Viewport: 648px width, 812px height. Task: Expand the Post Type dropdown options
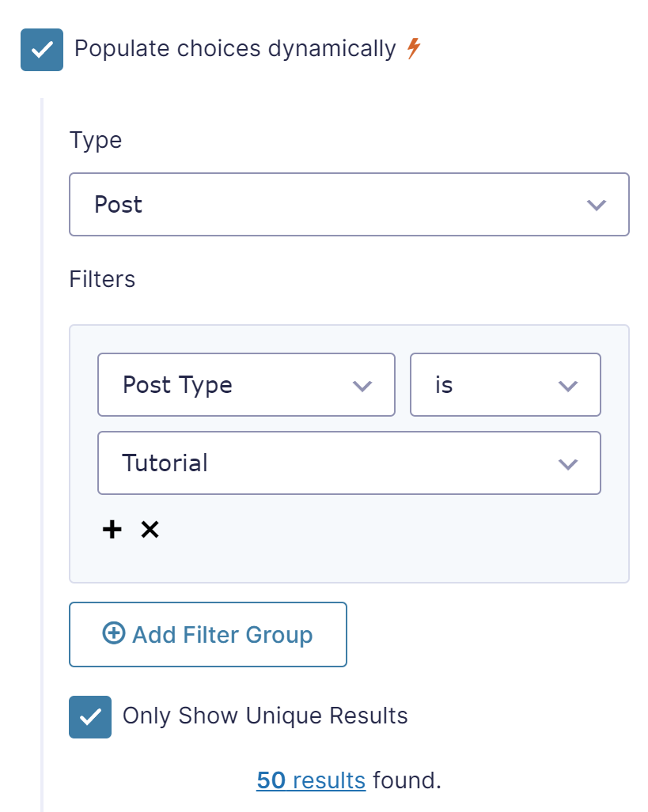tap(246, 385)
